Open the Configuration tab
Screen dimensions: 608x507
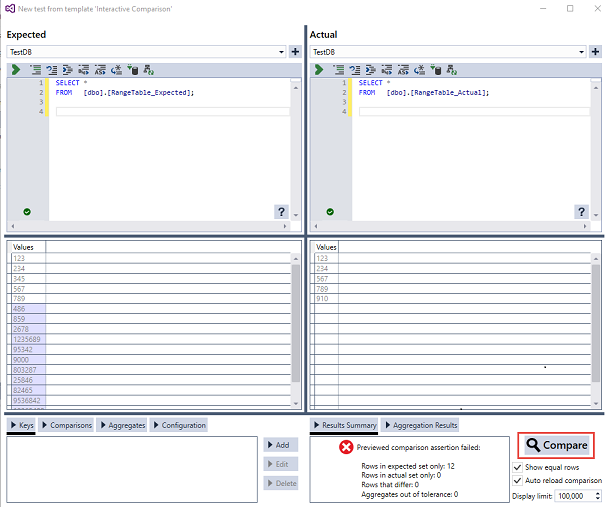pyautogui.click(x=179, y=425)
